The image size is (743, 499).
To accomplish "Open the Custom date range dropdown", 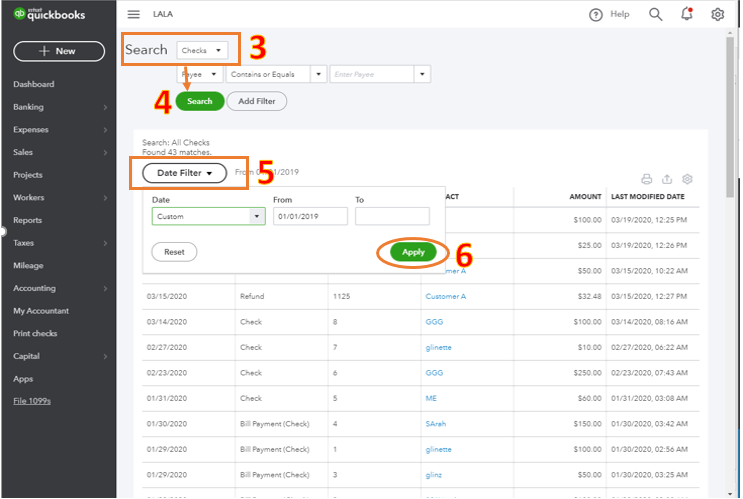I will pos(208,217).
